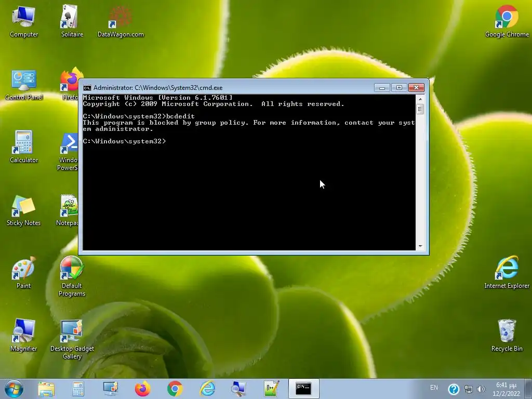The height and width of the screenshot is (399, 532).
Task: Launch Internet Explorer from taskbar
Action: click(x=207, y=389)
